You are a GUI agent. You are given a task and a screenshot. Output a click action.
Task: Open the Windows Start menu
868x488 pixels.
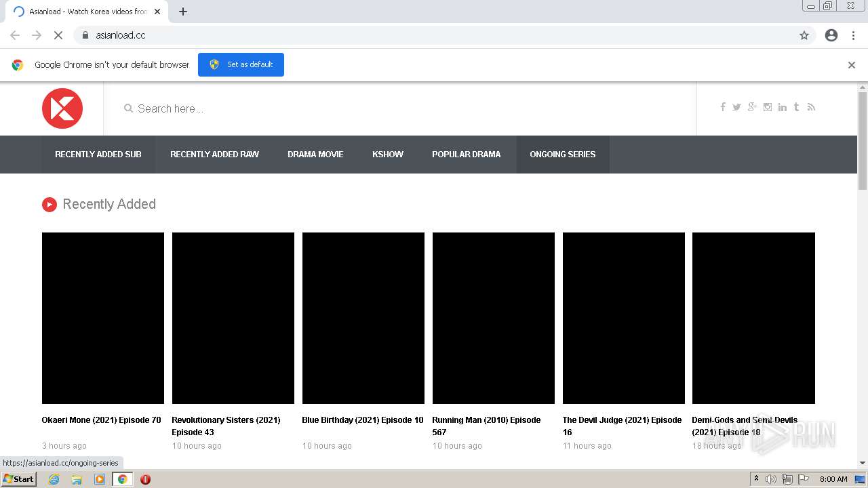pos(19,479)
